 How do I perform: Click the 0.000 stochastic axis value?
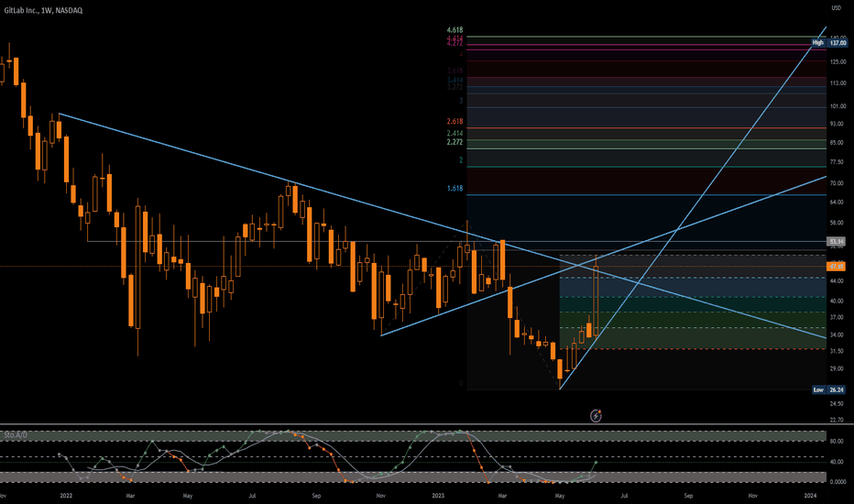838,482
